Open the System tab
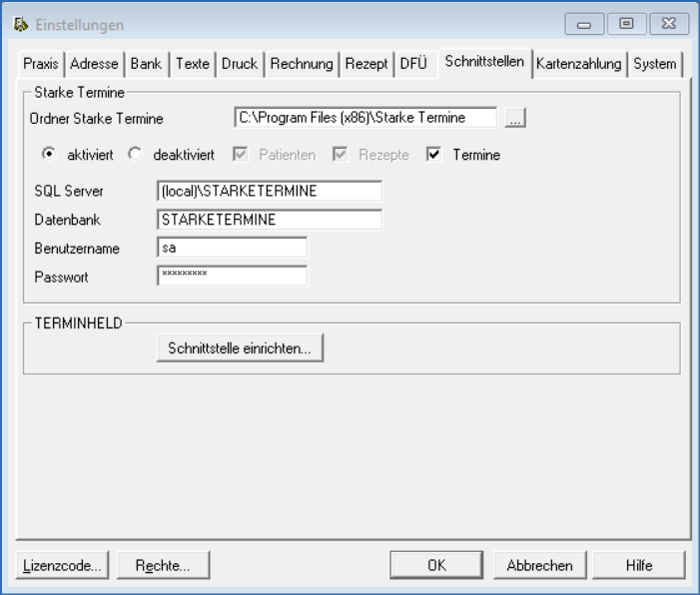700x595 pixels. tap(654, 64)
